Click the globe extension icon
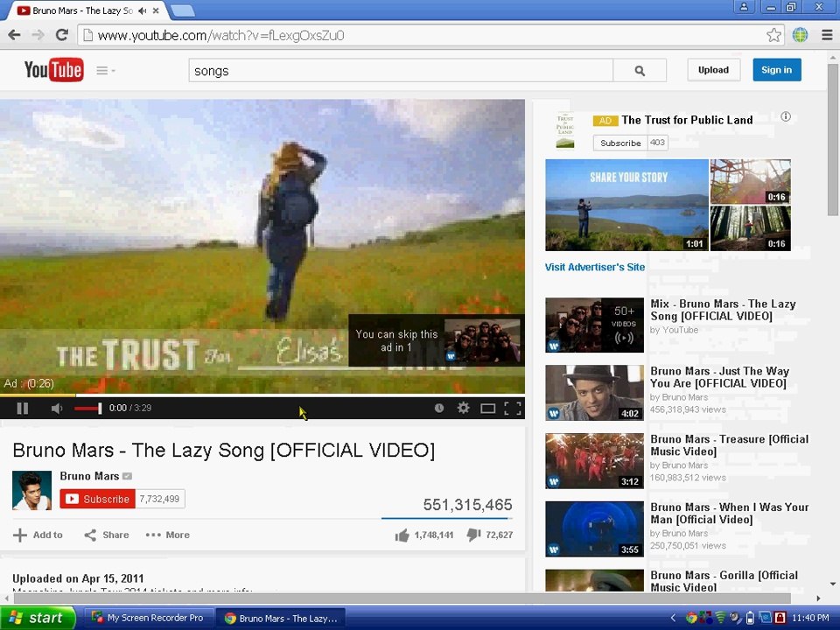The image size is (840, 630). pos(800,35)
